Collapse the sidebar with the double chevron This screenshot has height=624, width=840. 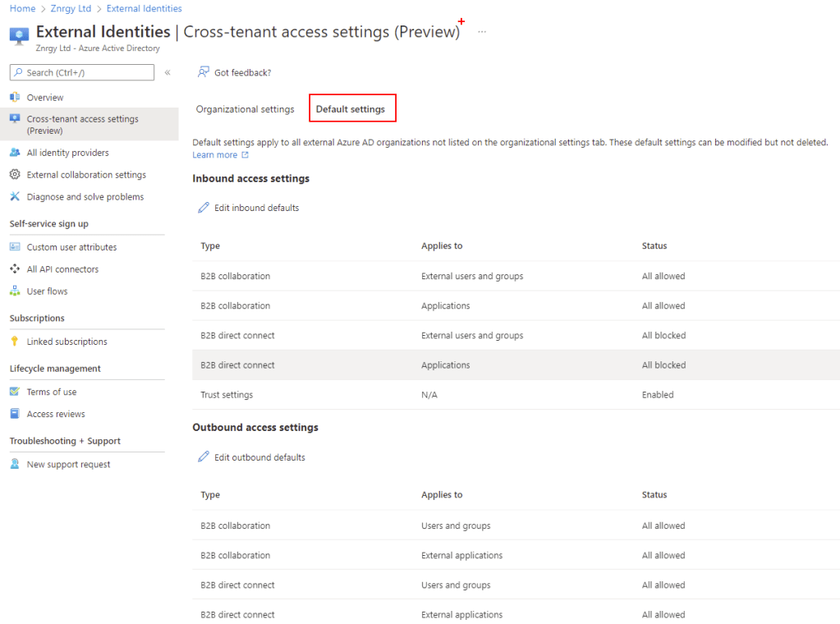[168, 72]
